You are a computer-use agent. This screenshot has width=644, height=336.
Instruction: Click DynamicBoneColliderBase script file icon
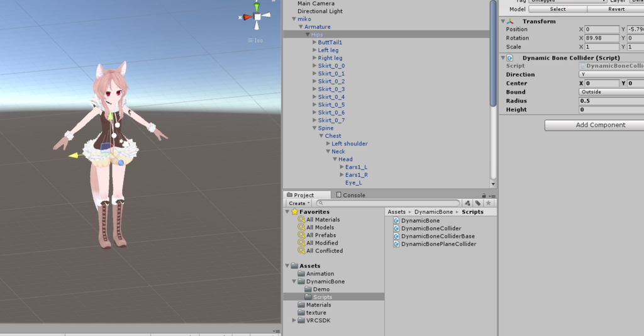pyautogui.click(x=396, y=236)
